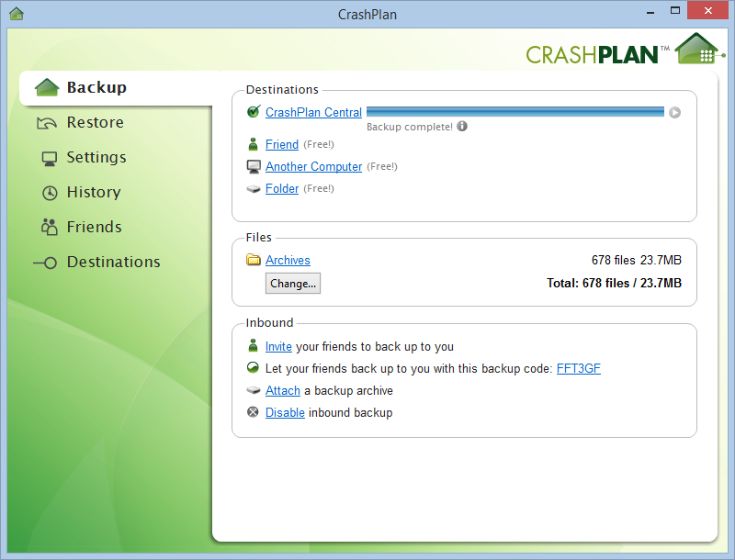Click the Restore arrow icon in sidebar
Screen dimensions: 735x560
[47, 123]
